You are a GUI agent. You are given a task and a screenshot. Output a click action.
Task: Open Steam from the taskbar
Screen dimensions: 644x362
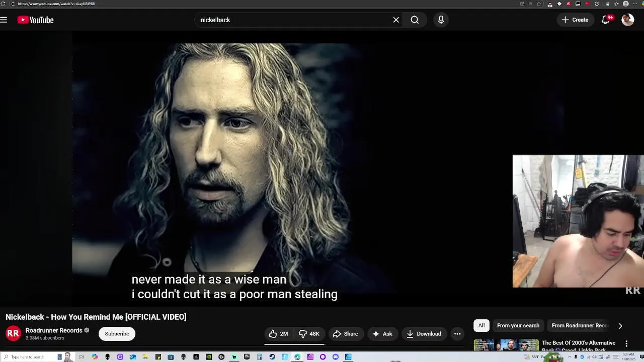[272, 357]
